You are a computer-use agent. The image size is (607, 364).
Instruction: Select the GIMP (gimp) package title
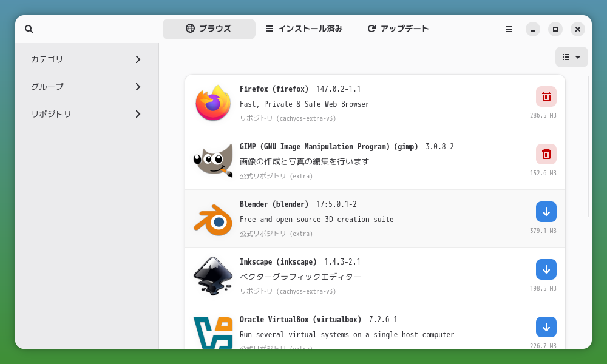tap(328, 147)
